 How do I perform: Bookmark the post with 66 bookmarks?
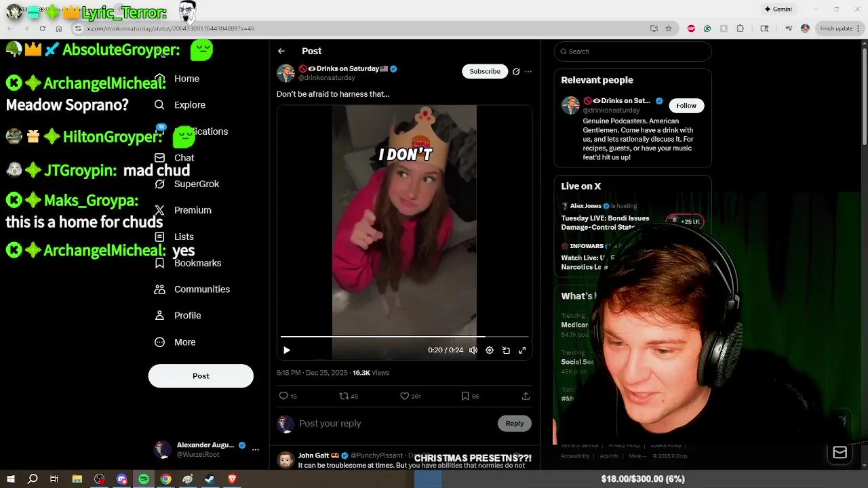click(x=470, y=396)
